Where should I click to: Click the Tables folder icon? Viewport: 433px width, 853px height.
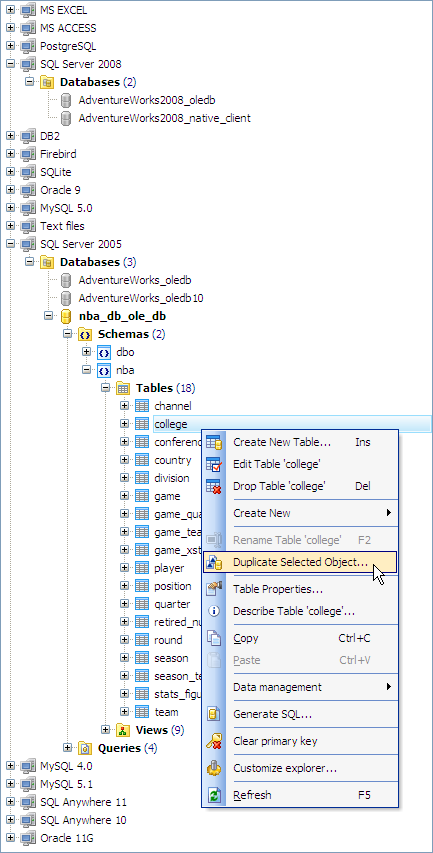(123, 388)
